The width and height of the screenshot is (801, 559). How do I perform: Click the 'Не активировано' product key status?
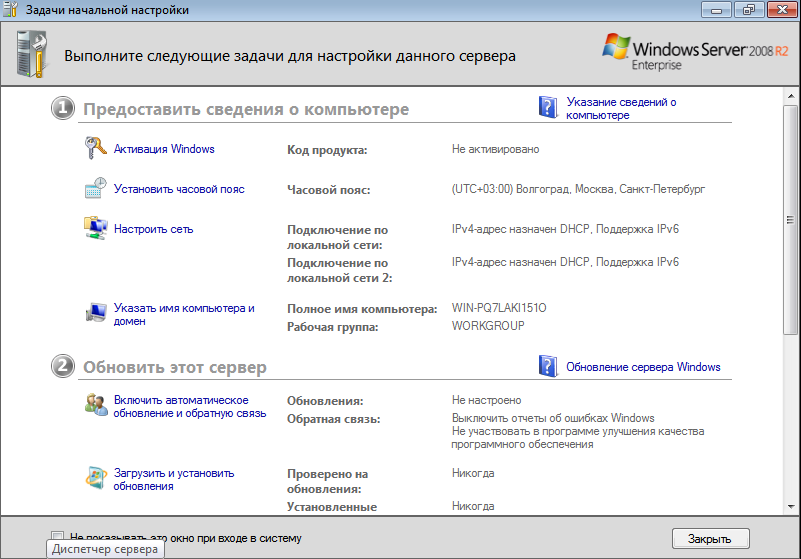496,149
